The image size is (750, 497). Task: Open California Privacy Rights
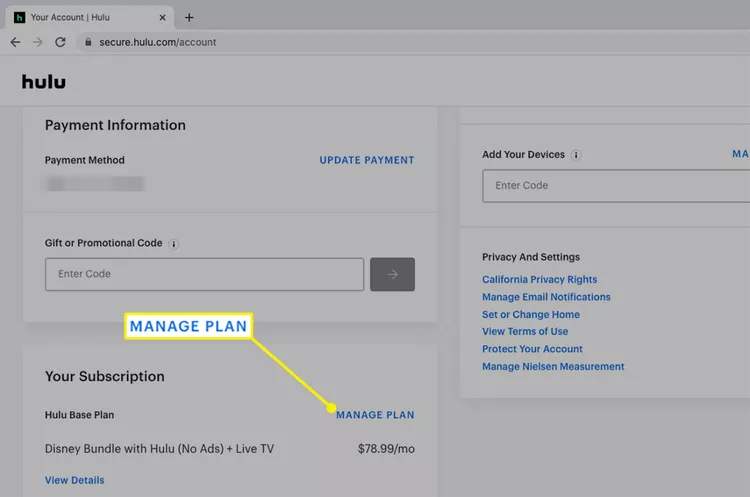(x=540, y=279)
